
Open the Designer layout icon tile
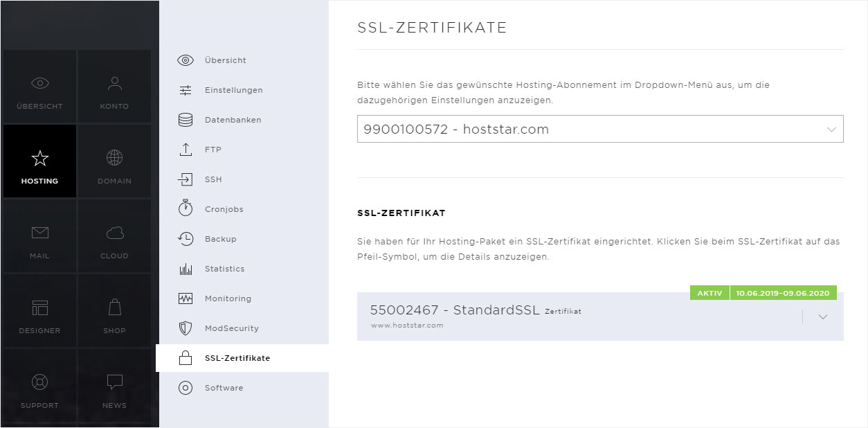click(39, 311)
